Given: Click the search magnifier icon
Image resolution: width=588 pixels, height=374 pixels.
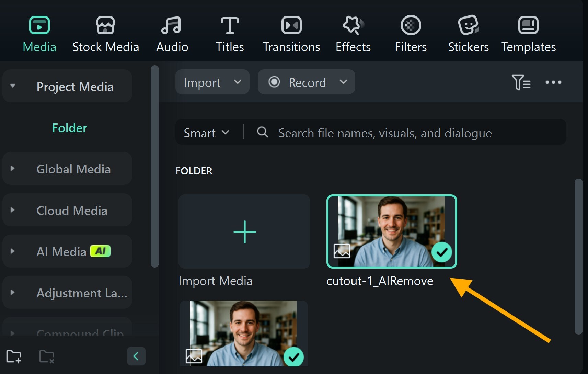Looking at the screenshot, I should coord(263,132).
